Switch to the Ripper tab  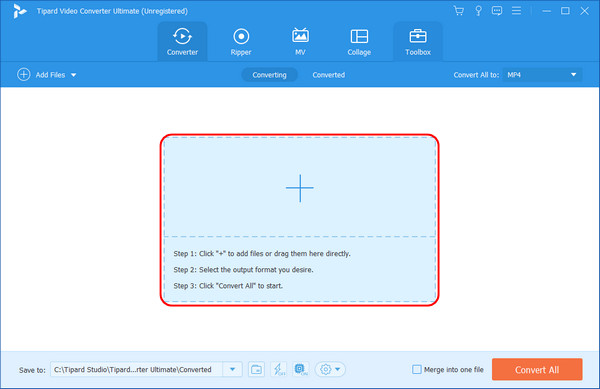241,41
